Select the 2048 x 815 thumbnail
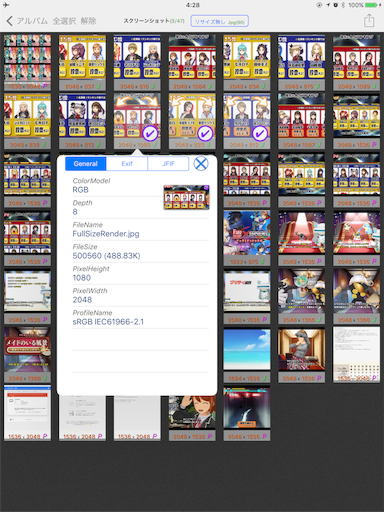Screen dimensions: 384x512 tap(302, 63)
